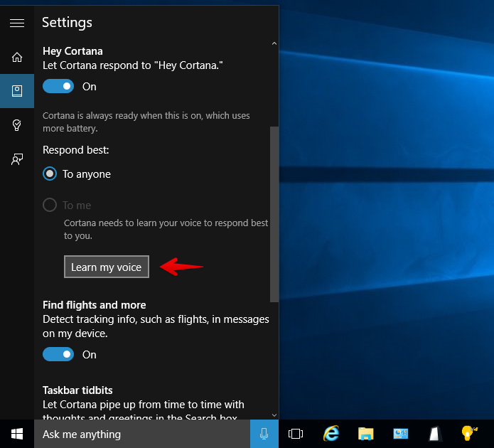This screenshot has height=448, width=494.
Task: Click the Find flights and more heading
Action: 95,305
